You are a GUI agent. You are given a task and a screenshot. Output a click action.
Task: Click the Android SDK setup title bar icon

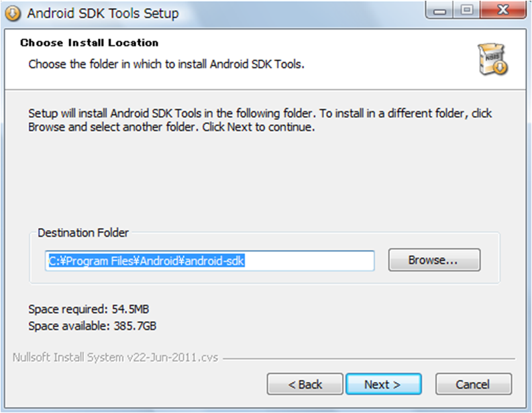pyautogui.click(x=13, y=13)
